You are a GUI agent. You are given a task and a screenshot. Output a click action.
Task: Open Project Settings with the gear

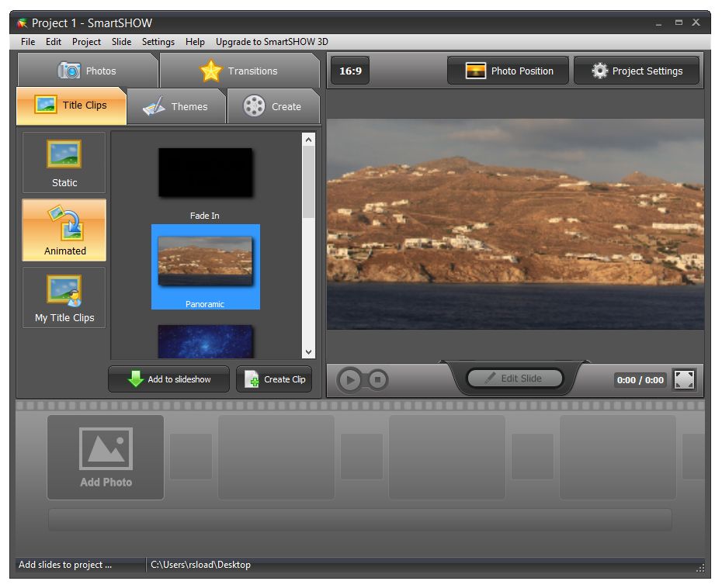coord(637,71)
